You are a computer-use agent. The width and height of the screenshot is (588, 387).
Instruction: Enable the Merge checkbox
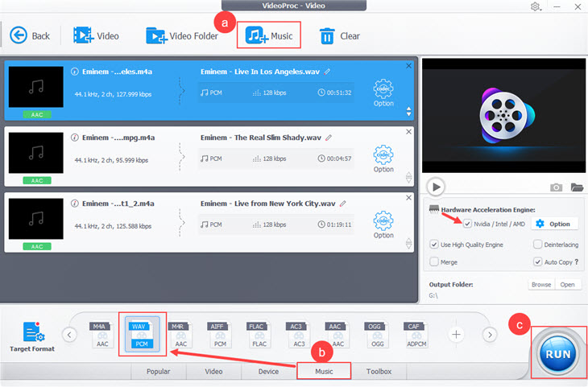point(434,261)
